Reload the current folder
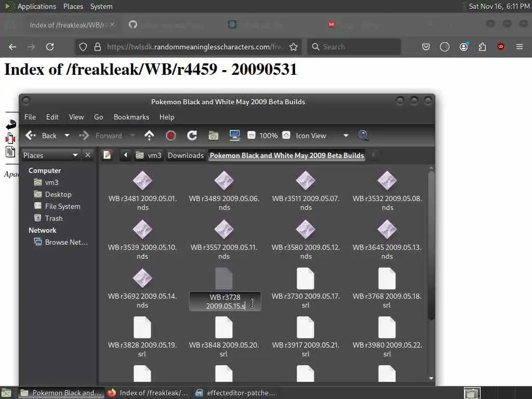The width and height of the screenshot is (532, 399). point(192,136)
